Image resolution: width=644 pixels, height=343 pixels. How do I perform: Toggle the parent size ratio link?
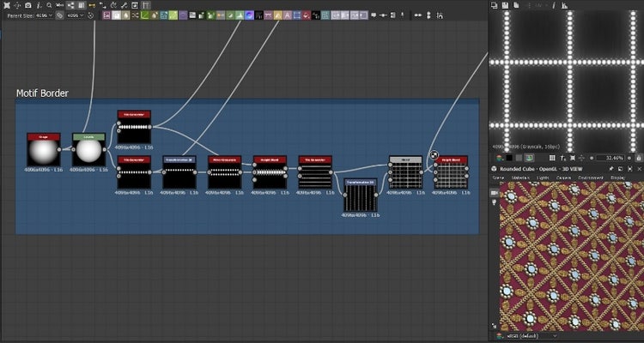coord(59,15)
